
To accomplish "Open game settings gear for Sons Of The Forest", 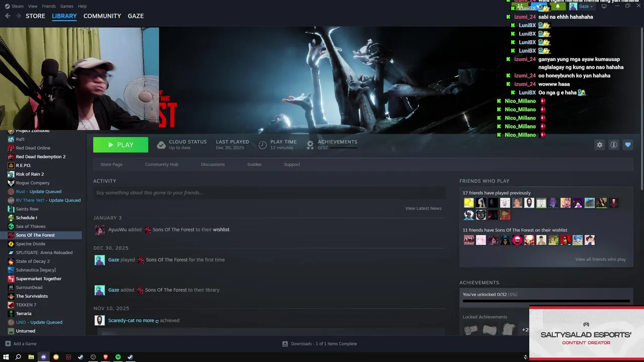I will (x=599, y=145).
